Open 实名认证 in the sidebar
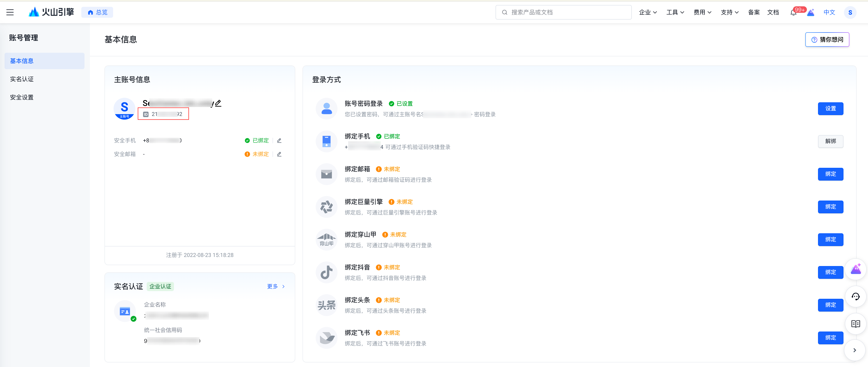Viewport: 868px width, 367px height. click(22, 79)
